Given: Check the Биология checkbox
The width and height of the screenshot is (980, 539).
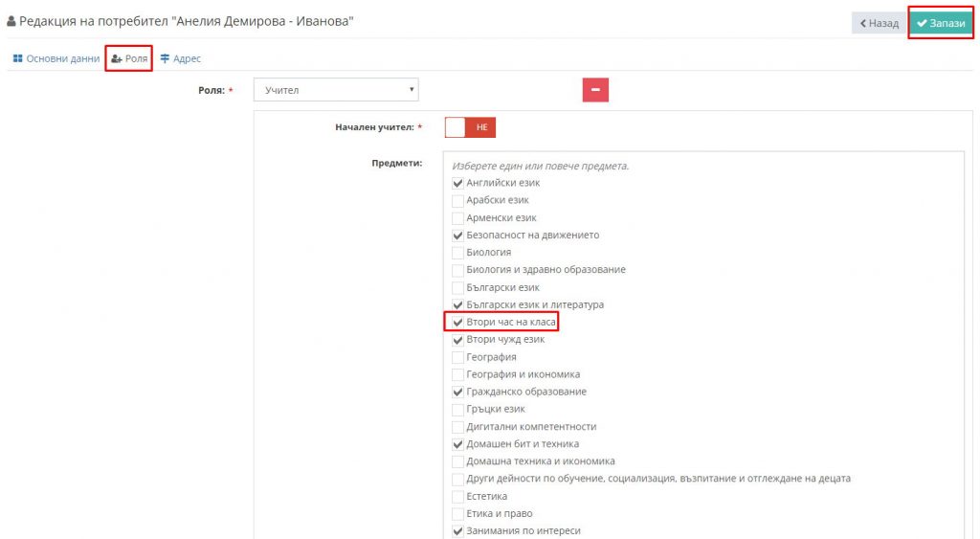Looking at the screenshot, I should 457,253.
